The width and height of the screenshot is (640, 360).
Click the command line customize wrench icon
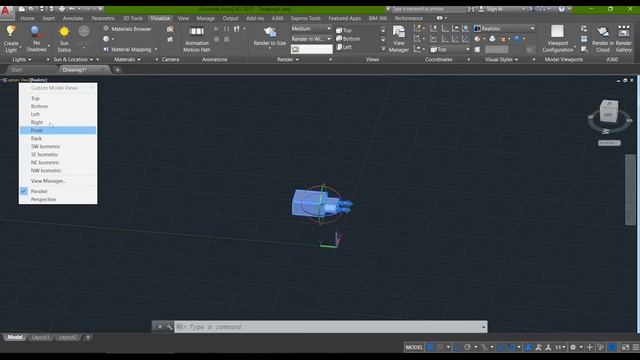coord(169,327)
